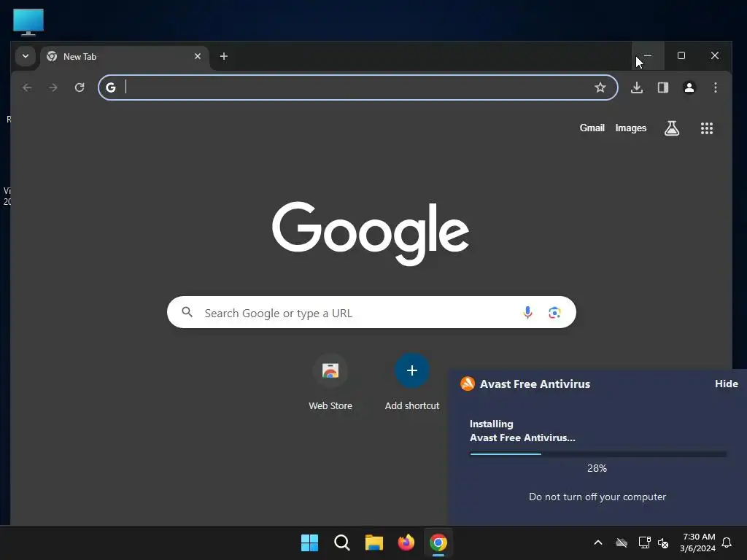
Task: Open File Explorer from the taskbar
Action: [374, 542]
